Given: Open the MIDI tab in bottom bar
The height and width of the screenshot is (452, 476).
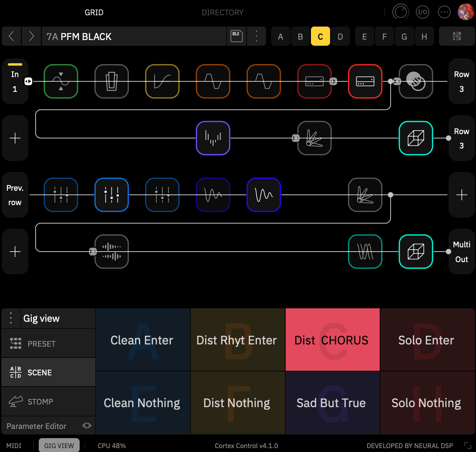Looking at the screenshot, I should coord(14,445).
